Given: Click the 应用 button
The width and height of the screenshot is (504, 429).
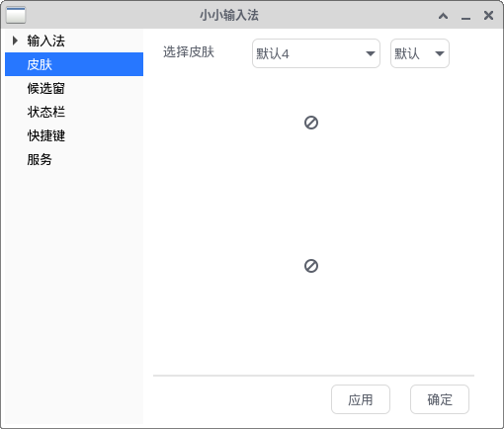Looking at the screenshot, I should pyautogui.click(x=361, y=399).
